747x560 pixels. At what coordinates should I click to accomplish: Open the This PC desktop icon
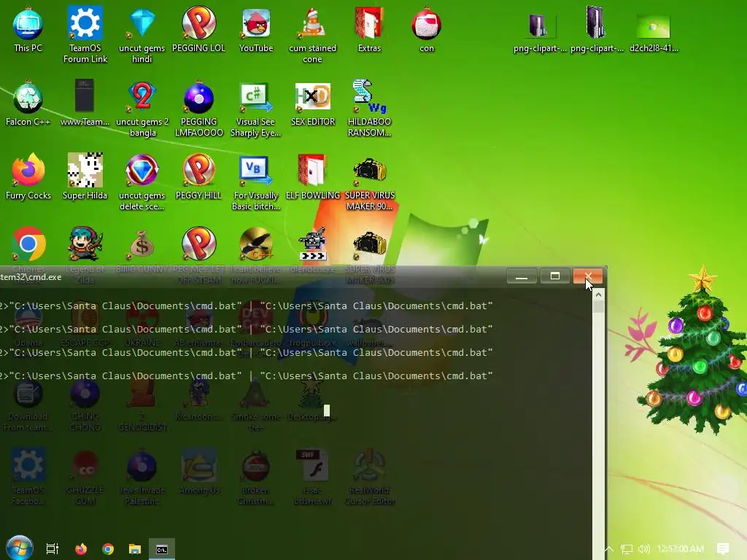click(x=28, y=30)
